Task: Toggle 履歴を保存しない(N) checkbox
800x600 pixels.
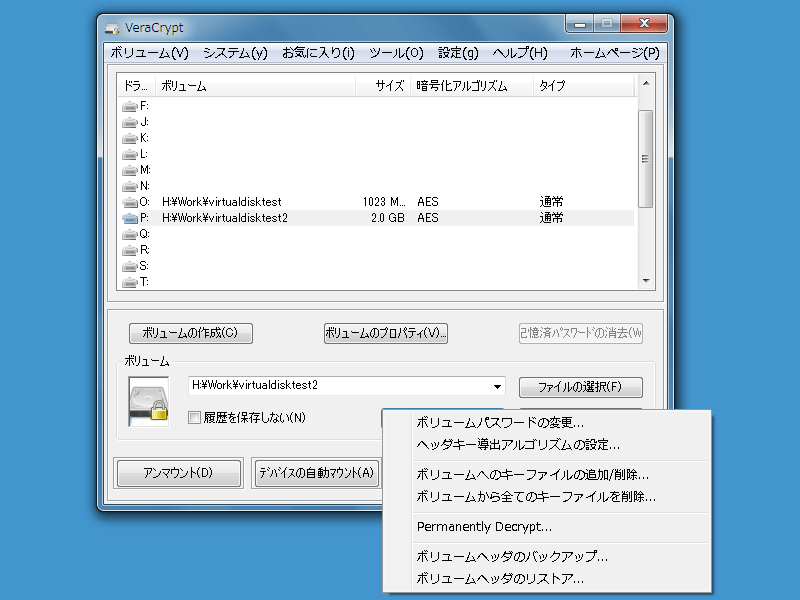Action: click(x=194, y=418)
